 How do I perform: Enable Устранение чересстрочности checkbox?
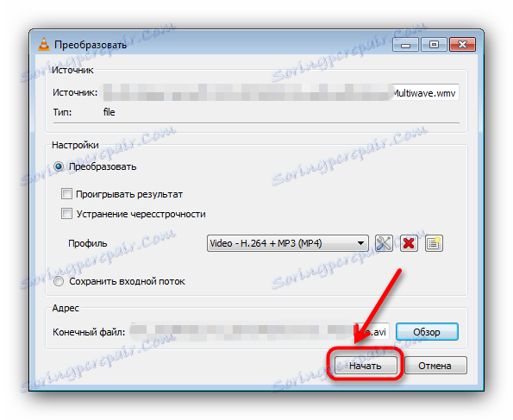pos(66,214)
